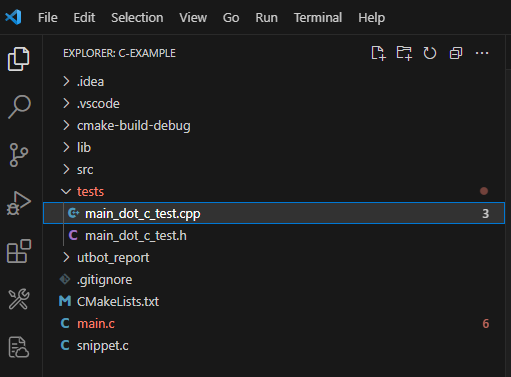Open Run and Debug view

click(x=19, y=203)
